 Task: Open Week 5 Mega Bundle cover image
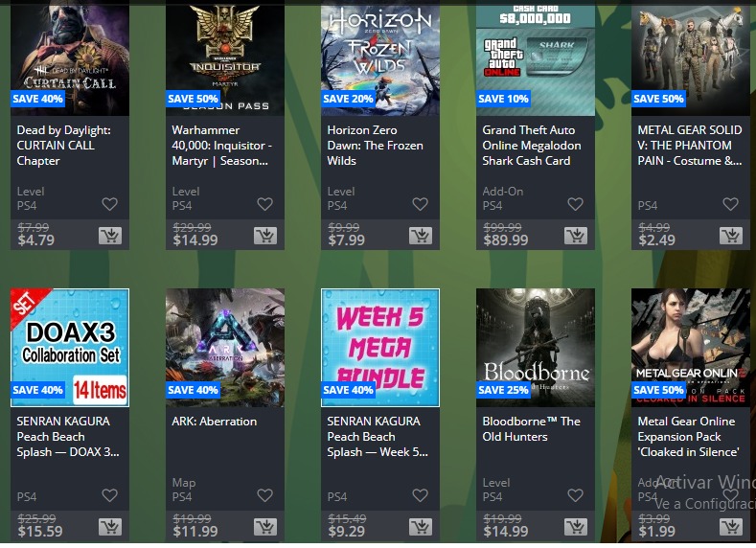pos(380,348)
